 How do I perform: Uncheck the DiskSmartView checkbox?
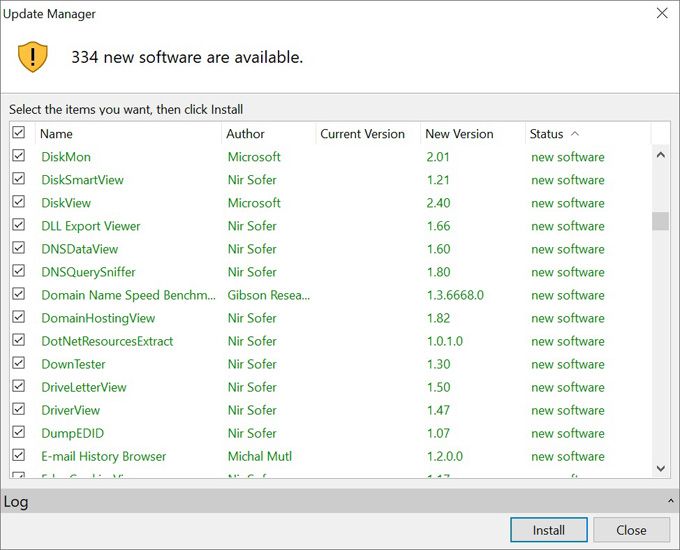point(19,178)
